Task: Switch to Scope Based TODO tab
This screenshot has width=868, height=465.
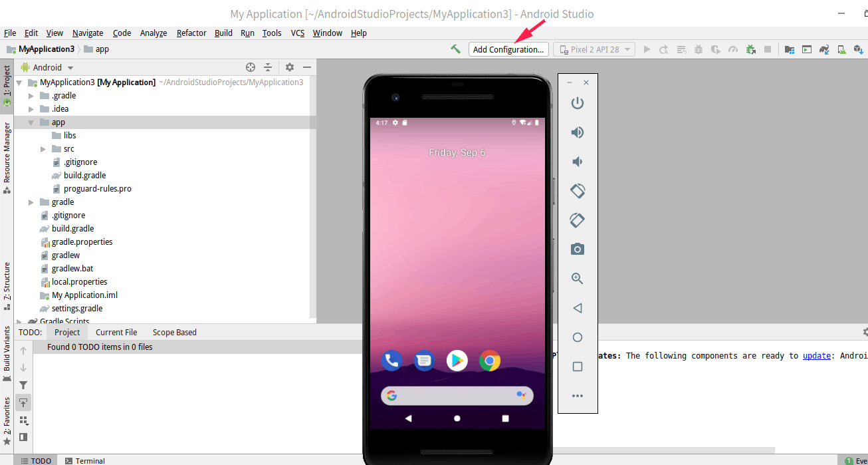Action: [x=175, y=333]
